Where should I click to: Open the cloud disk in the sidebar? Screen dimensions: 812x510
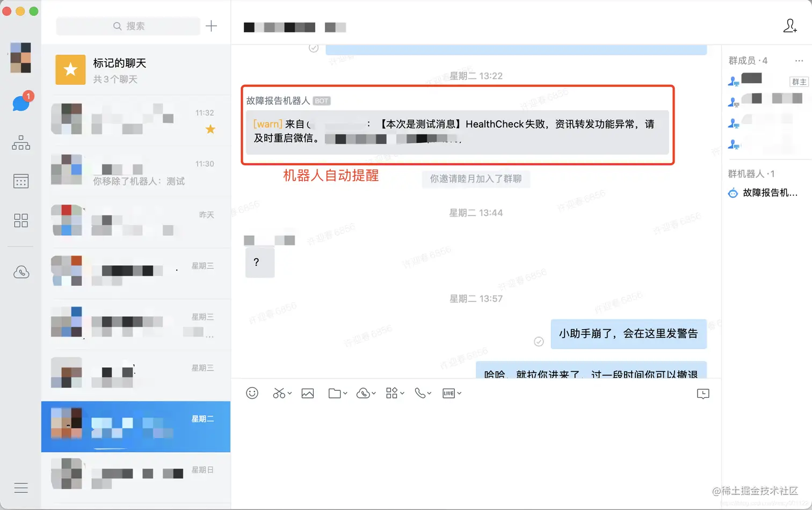[x=20, y=272]
